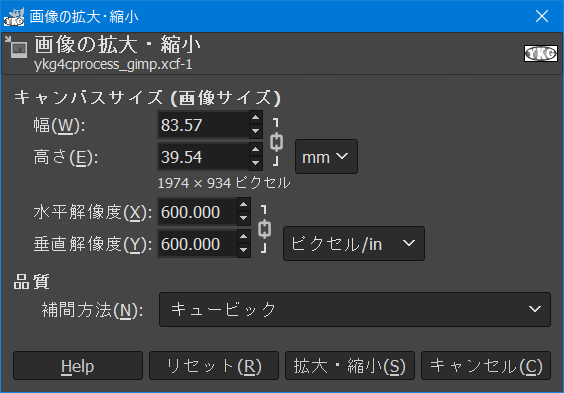
Task: Close the scale image dialog window
Action: tap(542, 16)
